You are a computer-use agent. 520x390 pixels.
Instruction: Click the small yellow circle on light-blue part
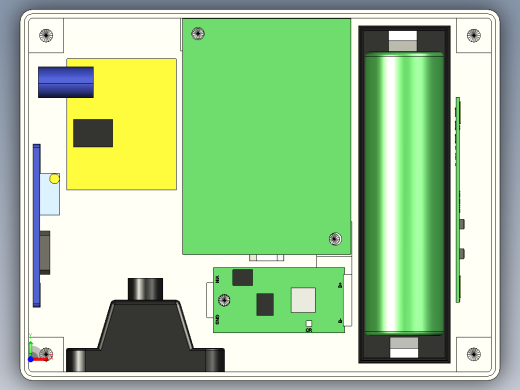click(55, 179)
